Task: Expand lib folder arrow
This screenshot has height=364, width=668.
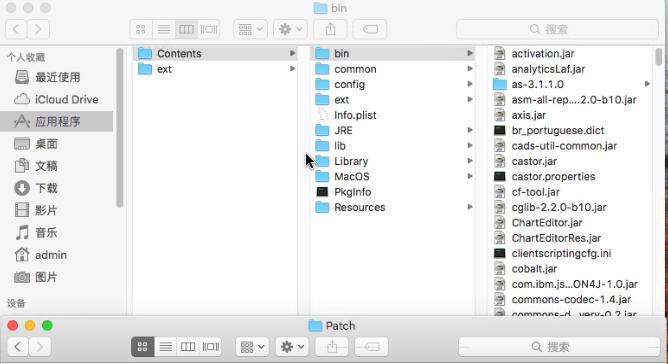Action: (470, 145)
